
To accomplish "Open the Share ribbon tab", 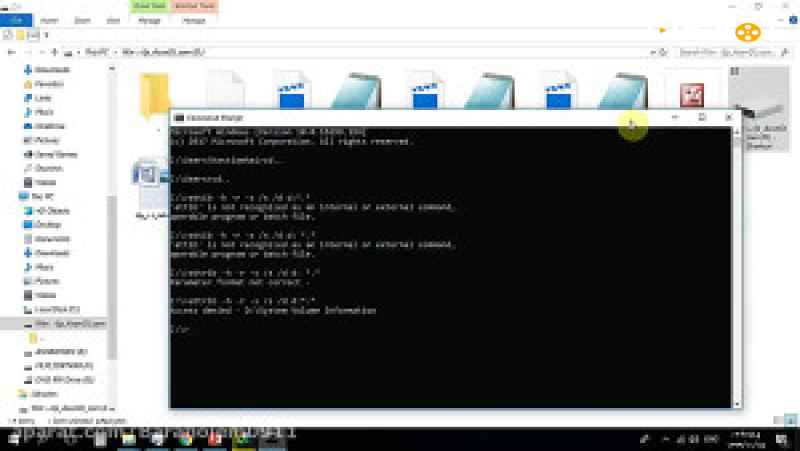I will pos(82,19).
